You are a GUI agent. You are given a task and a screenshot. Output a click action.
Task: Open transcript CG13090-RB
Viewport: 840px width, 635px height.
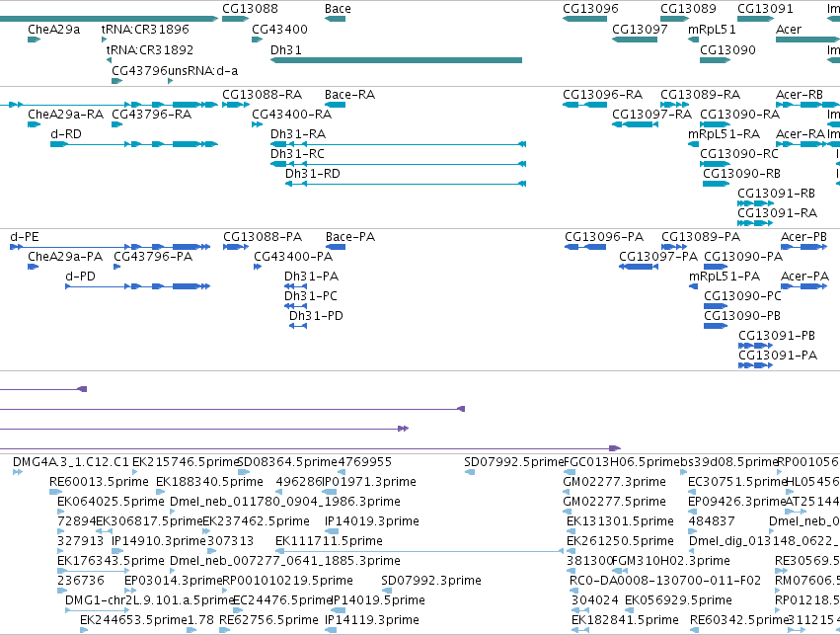(741, 174)
